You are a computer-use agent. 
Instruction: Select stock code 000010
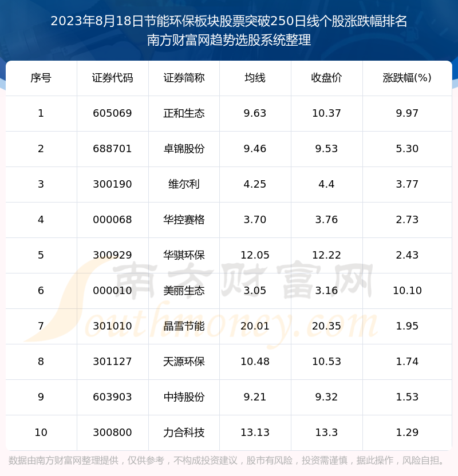click(112, 291)
